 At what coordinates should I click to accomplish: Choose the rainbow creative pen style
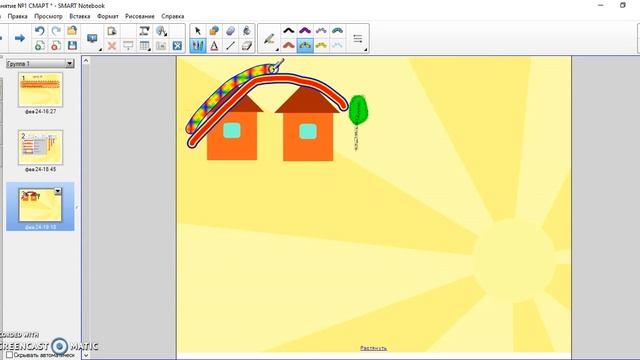click(305, 45)
